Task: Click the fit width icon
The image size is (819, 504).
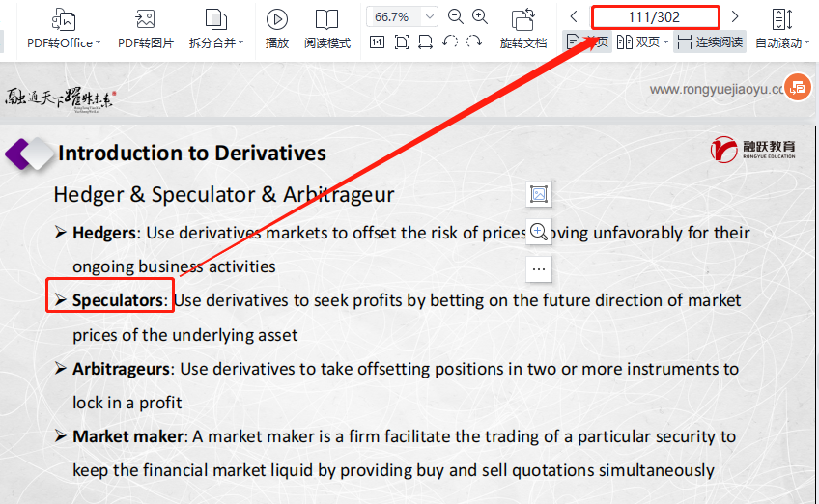Action: (426, 42)
